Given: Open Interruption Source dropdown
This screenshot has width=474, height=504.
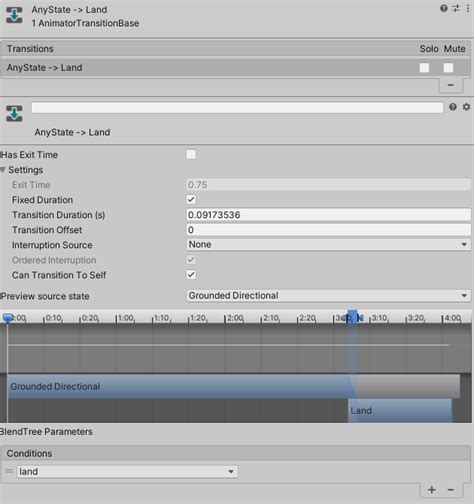Looking at the screenshot, I should [x=328, y=245].
